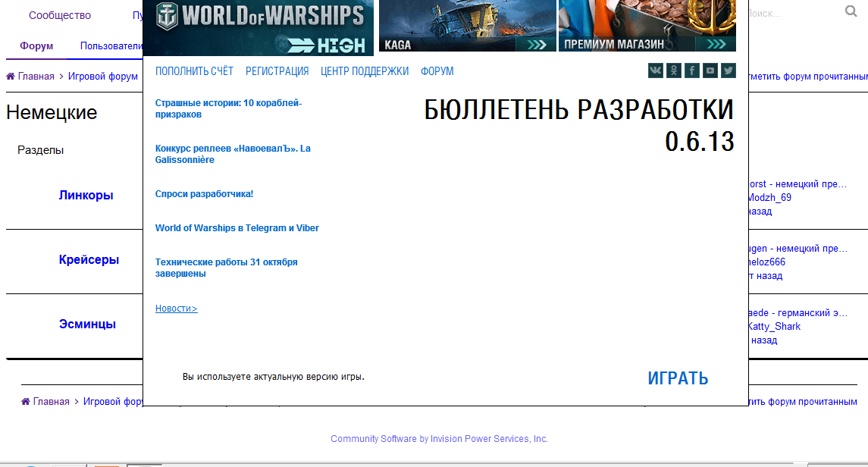
Task: Switch to the Пользователи tab on forum page
Action: coord(111,46)
